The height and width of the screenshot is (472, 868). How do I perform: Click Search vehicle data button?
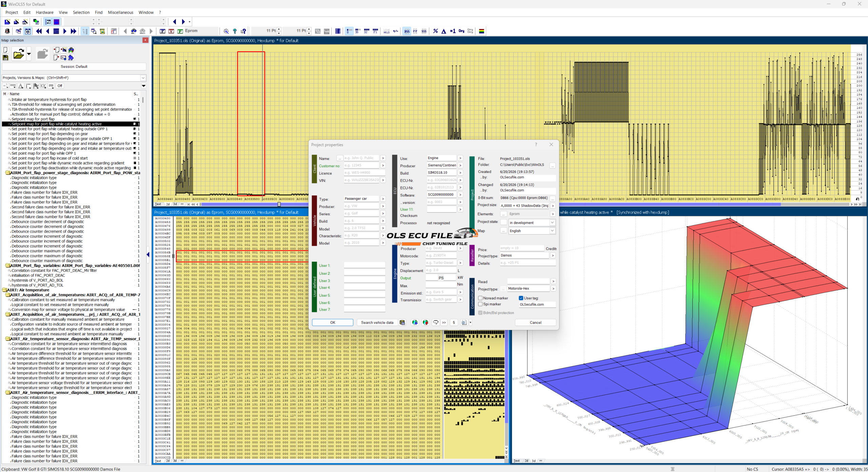click(377, 322)
